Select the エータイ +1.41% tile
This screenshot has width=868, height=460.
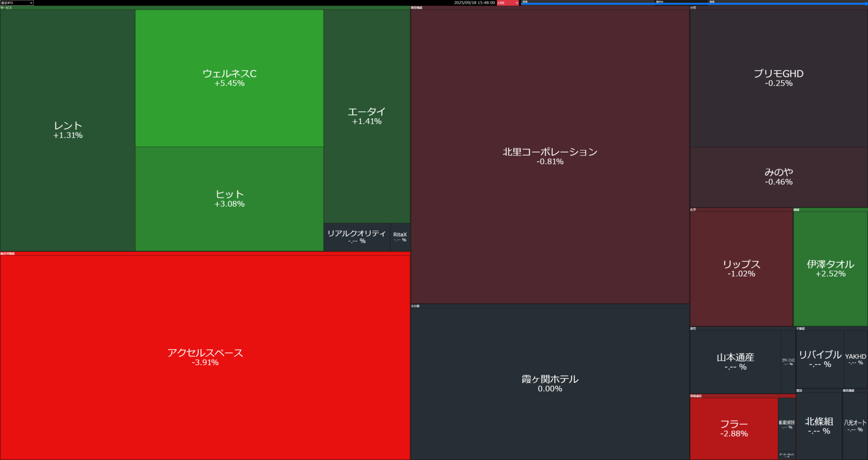coord(367,116)
